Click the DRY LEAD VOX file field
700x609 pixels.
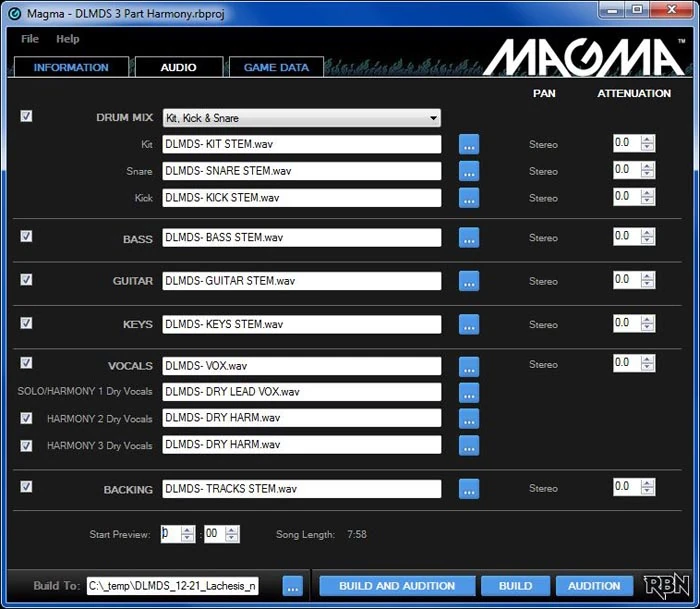click(x=302, y=392)
